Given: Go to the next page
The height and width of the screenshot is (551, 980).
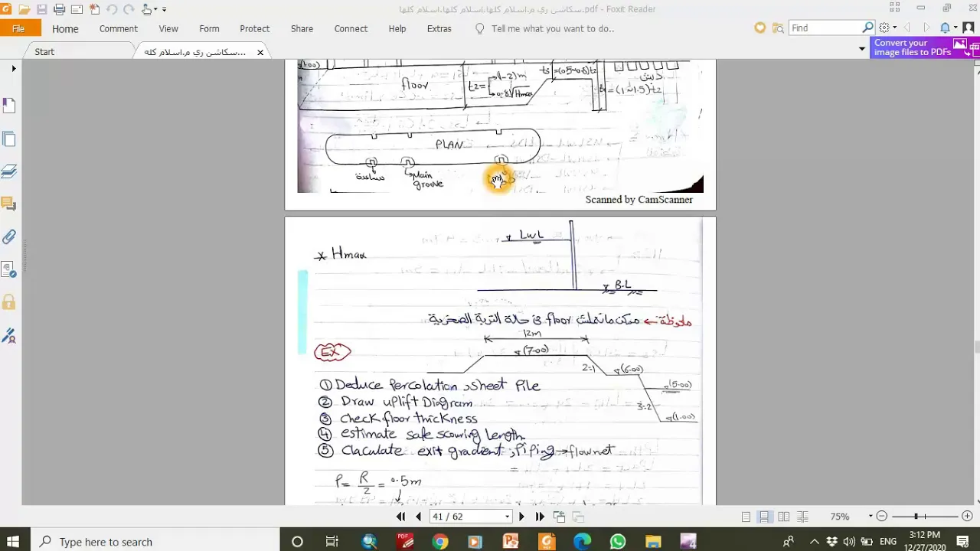Looking at the screenshot, I should 522,517.
